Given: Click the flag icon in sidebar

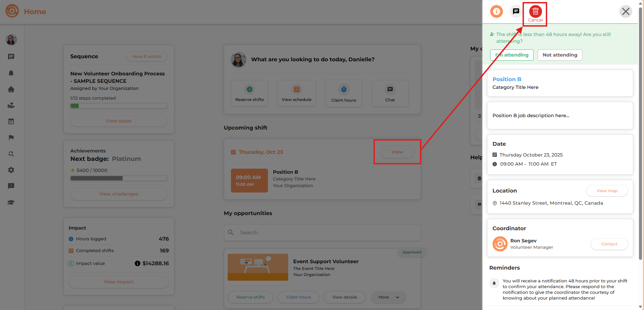Looking at the screenshot, I should [x=11, y=138].
